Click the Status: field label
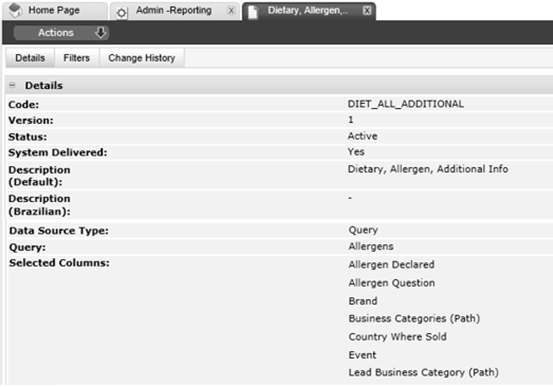The width and height of the screenshot is (553, 387). coord(28,137)
